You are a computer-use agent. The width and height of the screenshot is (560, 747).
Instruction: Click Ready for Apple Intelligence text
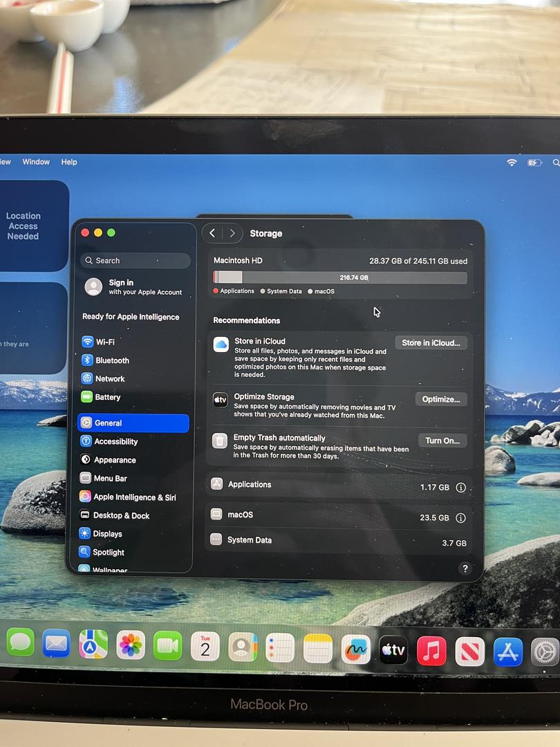pos(131,317)
